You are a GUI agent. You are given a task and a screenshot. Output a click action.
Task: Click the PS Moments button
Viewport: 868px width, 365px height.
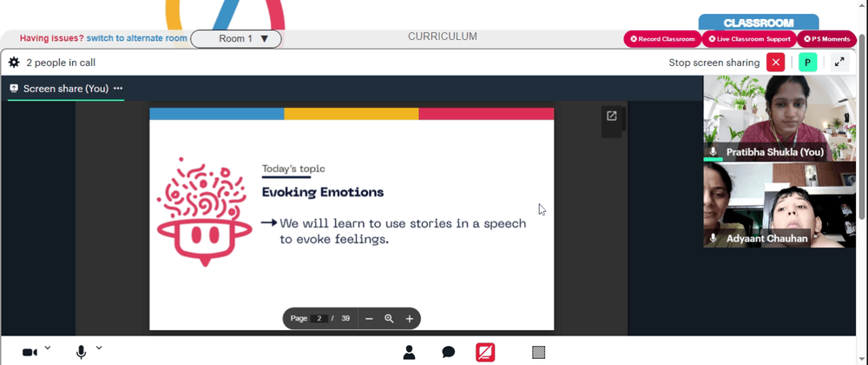click(826, 39)
